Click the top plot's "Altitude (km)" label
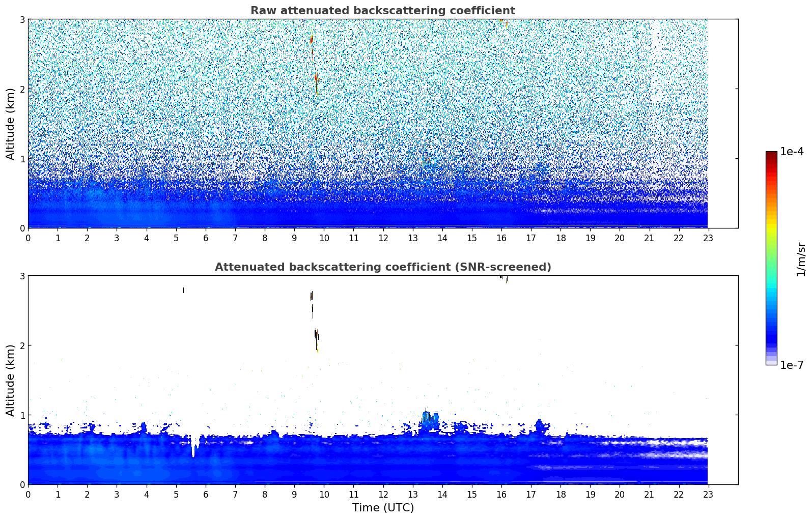This screenshot has height=519, width=812. (x=10, y=124)
